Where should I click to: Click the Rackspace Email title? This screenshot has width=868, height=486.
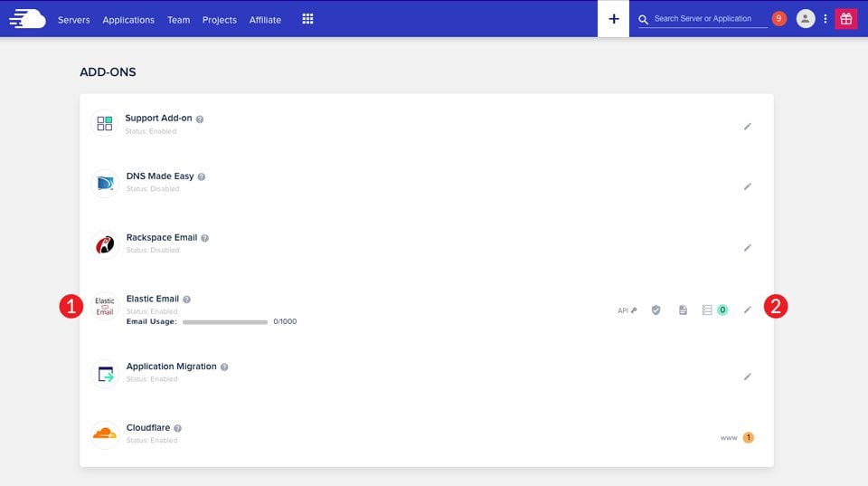click(x=162, y=237)
